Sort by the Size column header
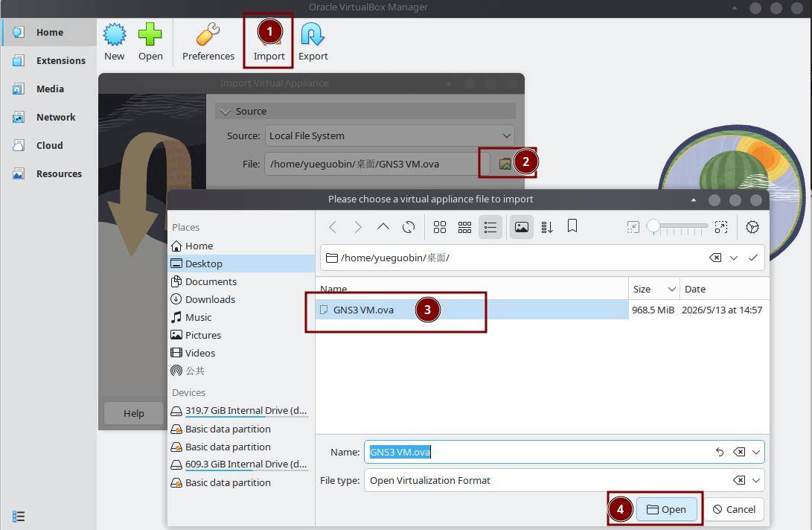 pyautogui.click(x=654, y=289)
